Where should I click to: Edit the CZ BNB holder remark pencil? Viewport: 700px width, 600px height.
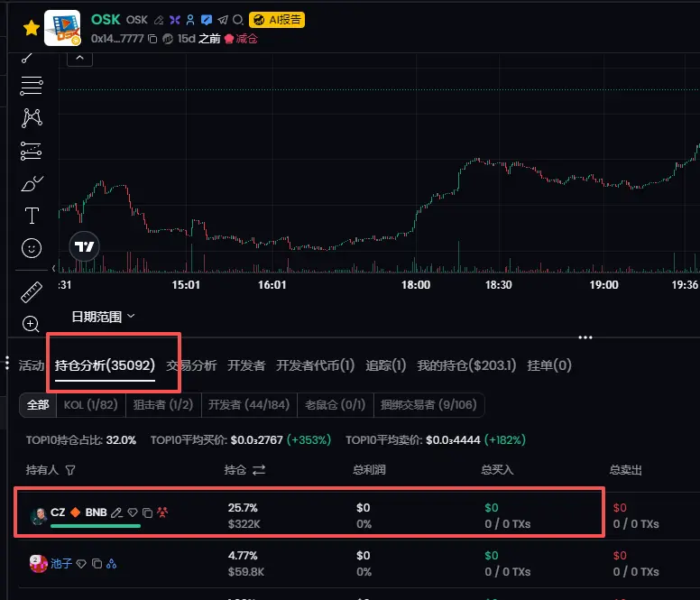[x=116, y=512]
